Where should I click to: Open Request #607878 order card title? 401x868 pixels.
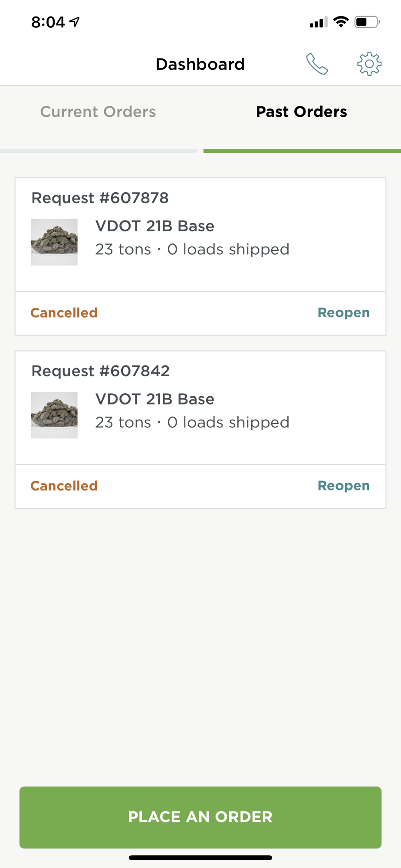coord(100,198)
